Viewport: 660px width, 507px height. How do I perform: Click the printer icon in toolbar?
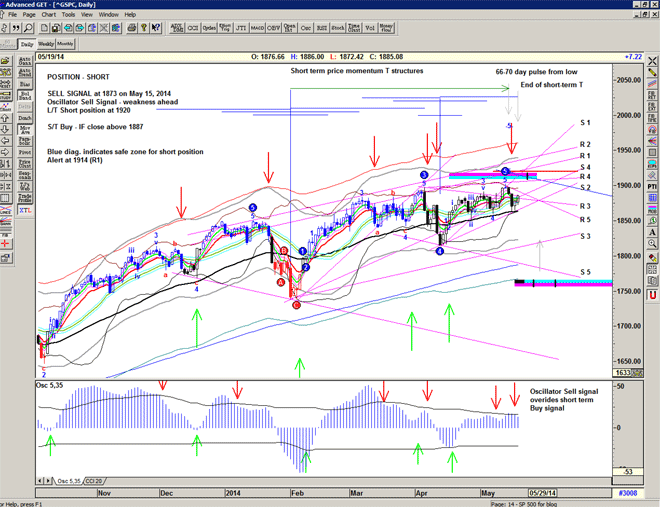[132, 30]
